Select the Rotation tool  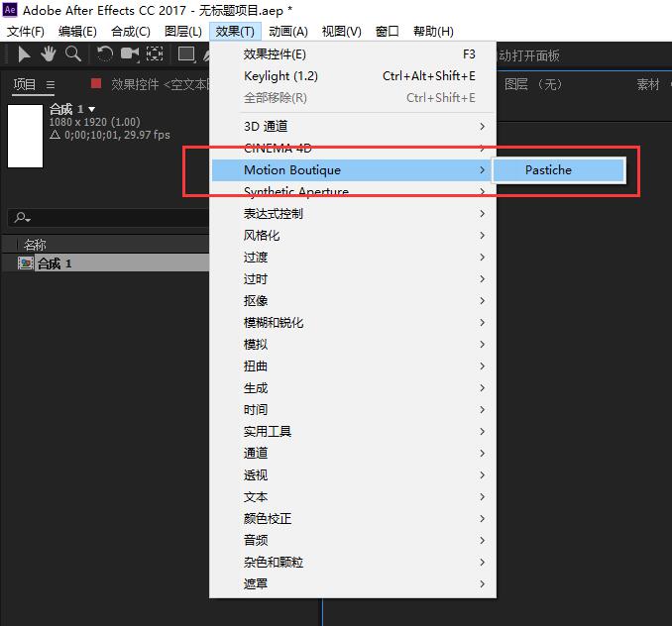pyautogui.click(x=105, y=53)
